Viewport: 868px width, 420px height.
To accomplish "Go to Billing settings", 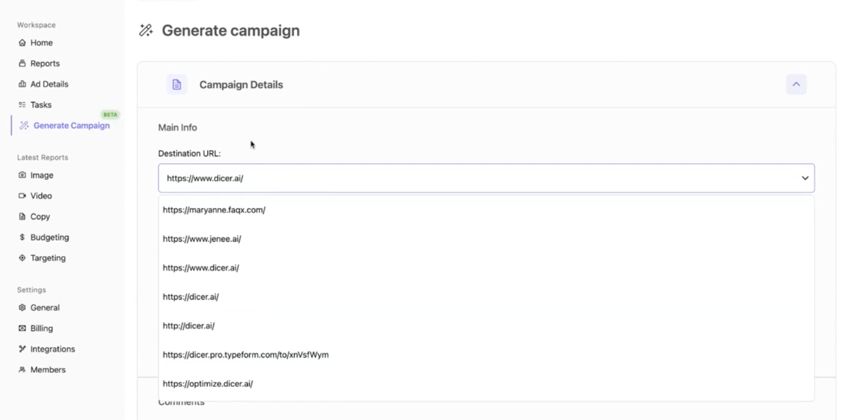I will 41,328.
